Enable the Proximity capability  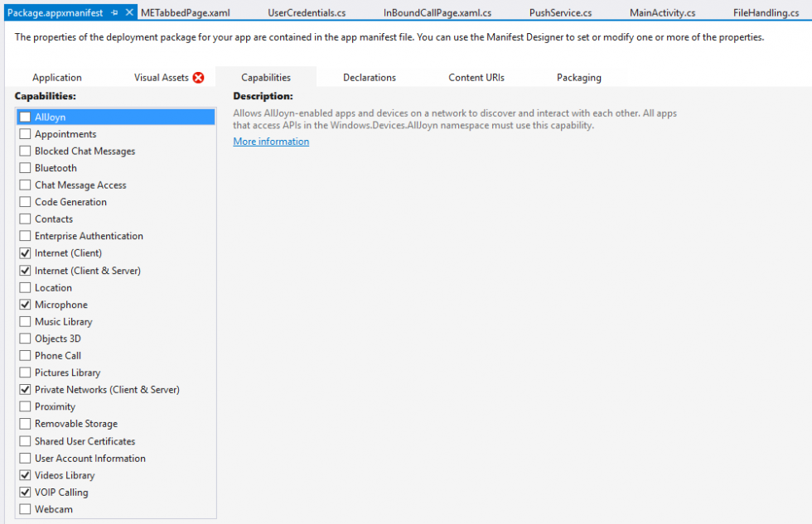pyautogui.click(x=24, y=406)
